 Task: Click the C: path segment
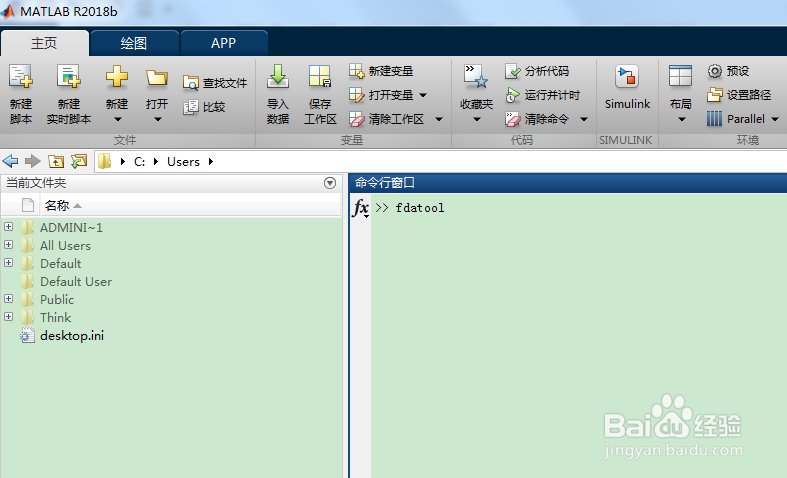140,162
